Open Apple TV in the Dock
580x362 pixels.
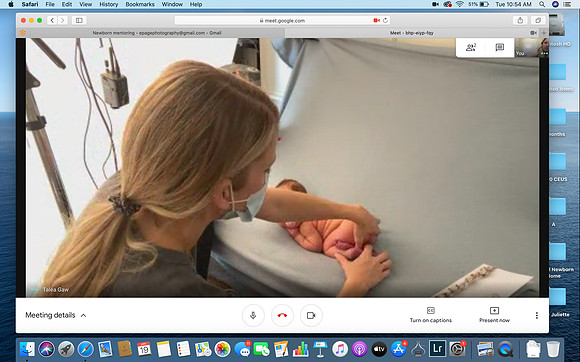pos(379,349)
